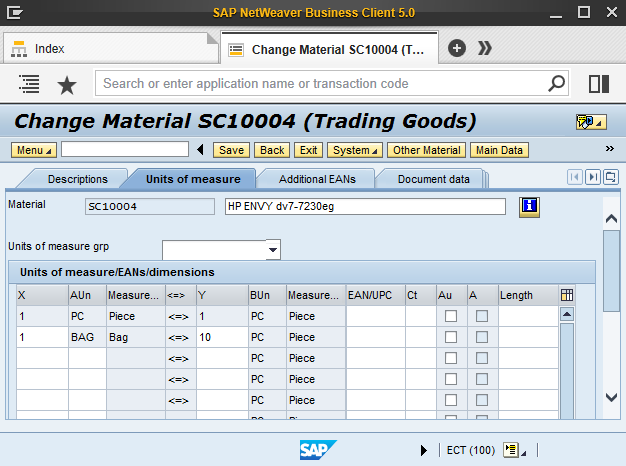Click the Length cell in the PC row
The image size is (626, 466).
coord(529,316)
